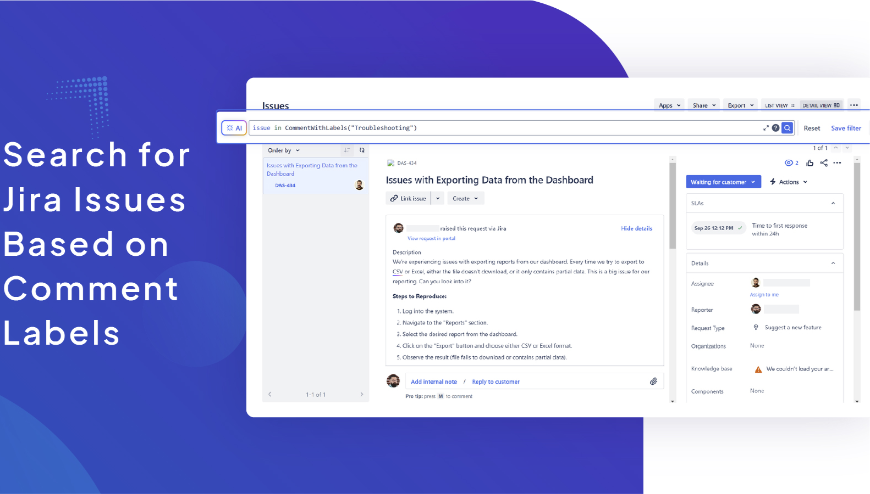Select the Reply to customer tab
Image resolution: width=870 pixels, height=494 pixels.
click(496, 382)
